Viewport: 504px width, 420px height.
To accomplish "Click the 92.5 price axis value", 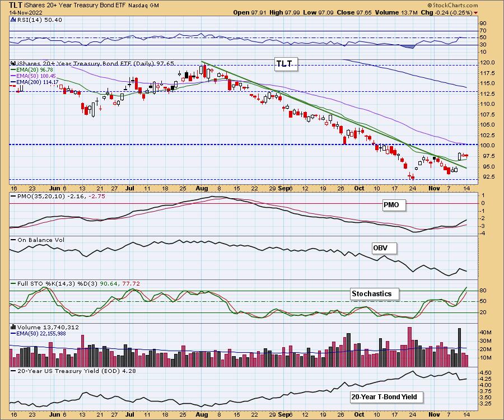I will pyautogui.click(x=488, y=177).
